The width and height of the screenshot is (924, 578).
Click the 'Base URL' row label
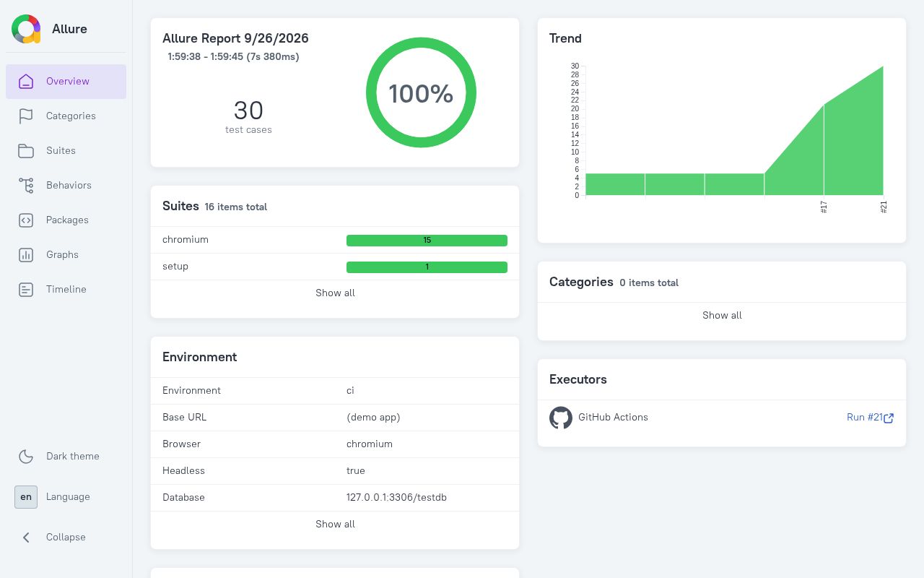[185, 417]
